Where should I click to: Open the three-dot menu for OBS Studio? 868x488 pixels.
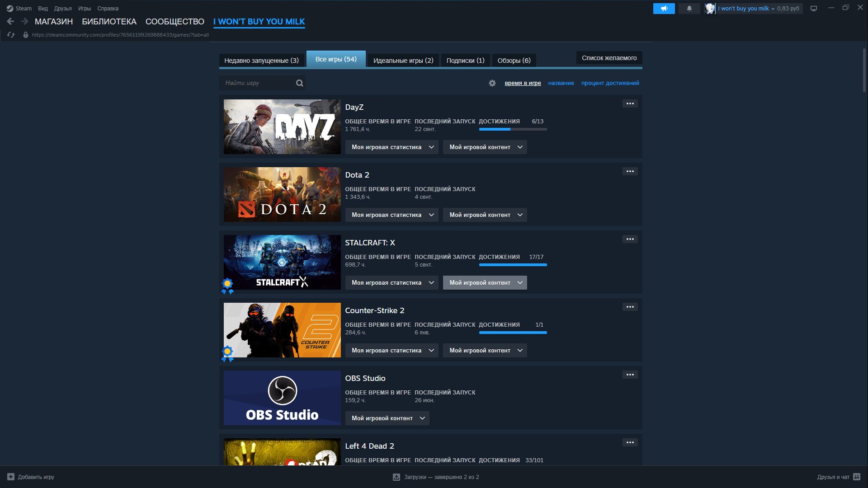pos(630,375)
